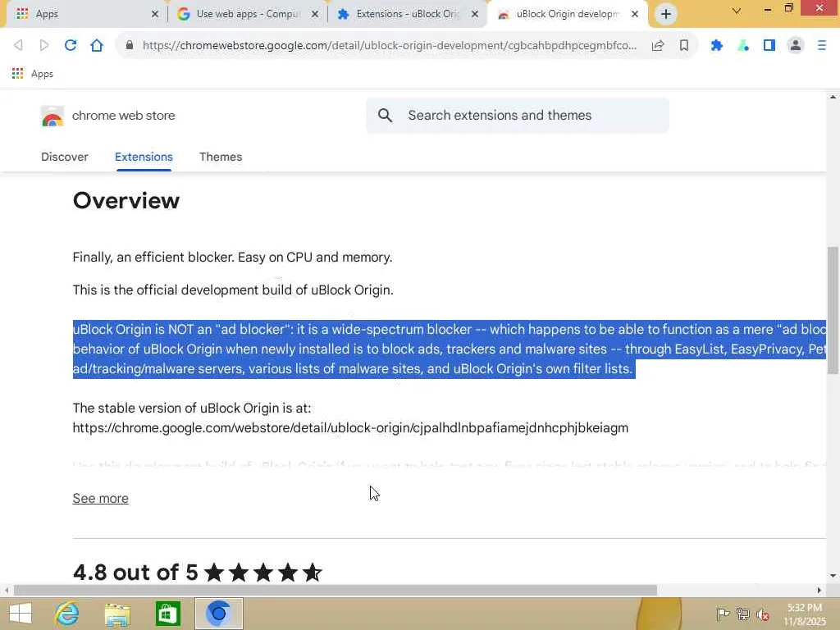The height and width of the screenshot is (630, 840).
Task: Open the Windows Store taskbar icon
Action: [x=167, y=614]
